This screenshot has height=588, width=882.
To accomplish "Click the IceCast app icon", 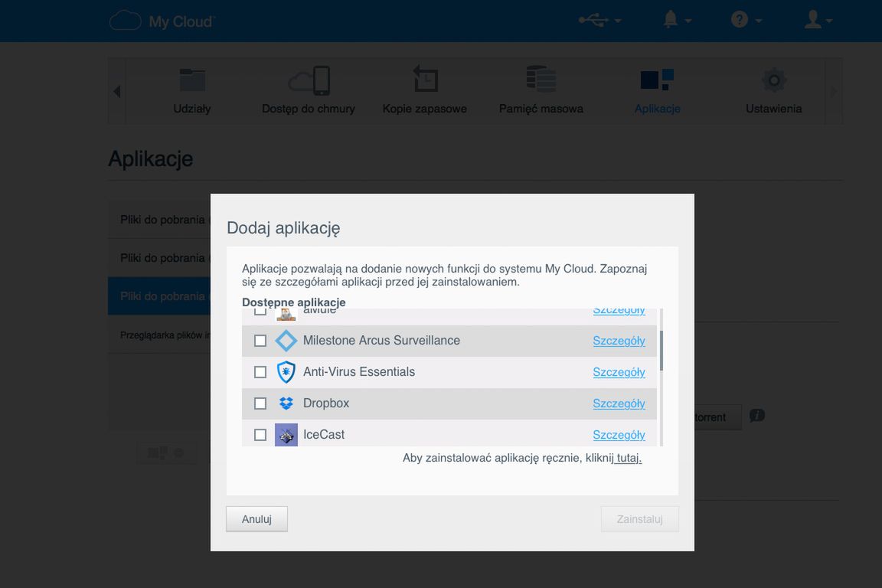I will coord(286,435).
